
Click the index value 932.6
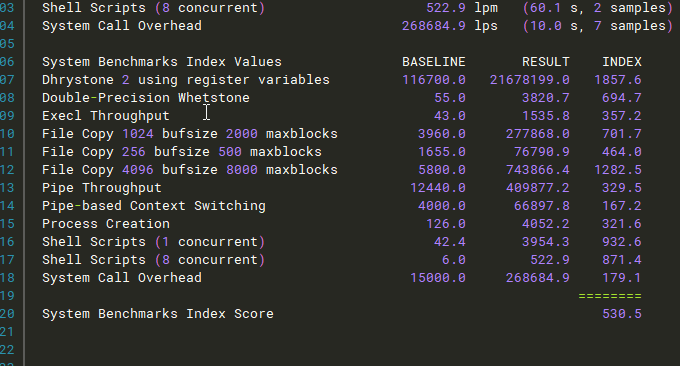click(621, 242)
